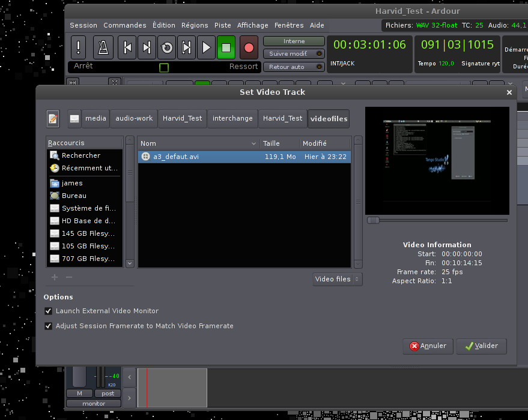528x420 pixels.
Task: Open Session menu
Action: coord(83,25)
